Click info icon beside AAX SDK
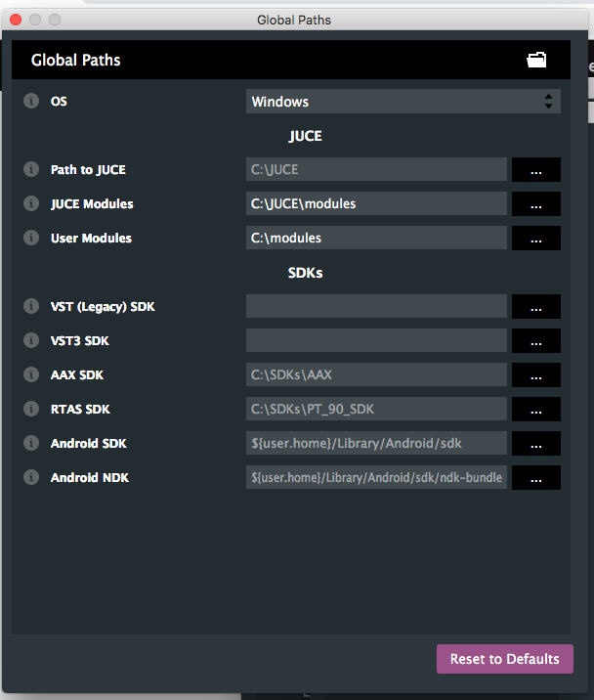This screenshot has height=700, width=594. pos(31,374)
